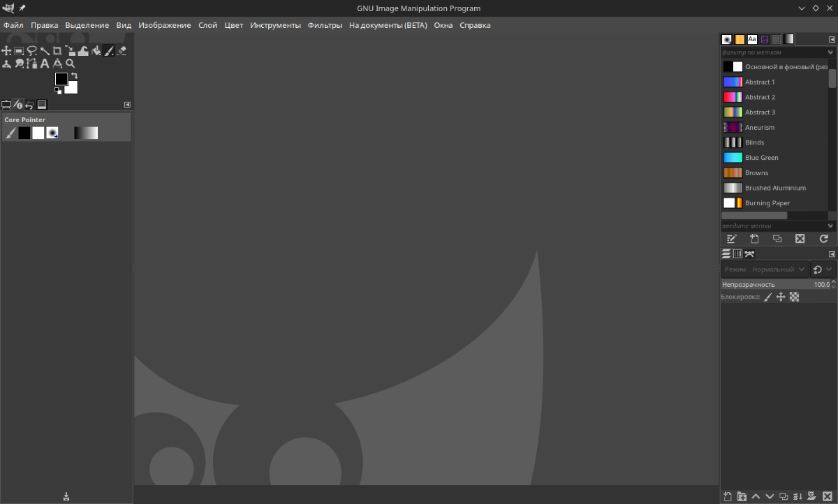Select the Move tool in the toolbox
Screen dimensions: 838x504
click(6, 50)
